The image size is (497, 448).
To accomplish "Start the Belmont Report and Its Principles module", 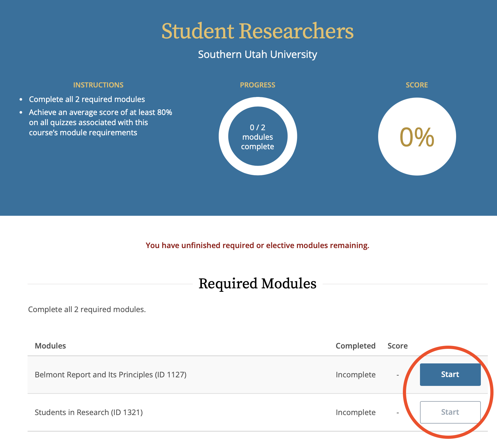I will pyautogui.click(x=450, y=374).
